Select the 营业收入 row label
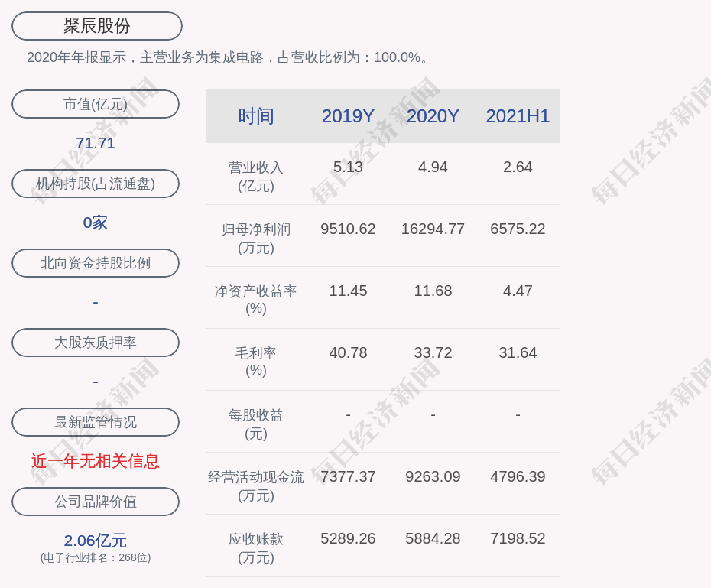 coord(255,167)
